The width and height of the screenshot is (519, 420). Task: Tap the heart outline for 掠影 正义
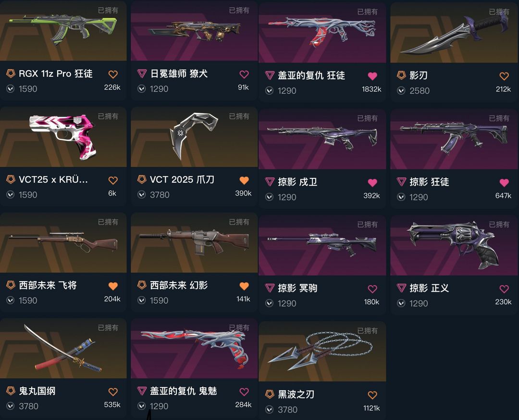point(504,289)
